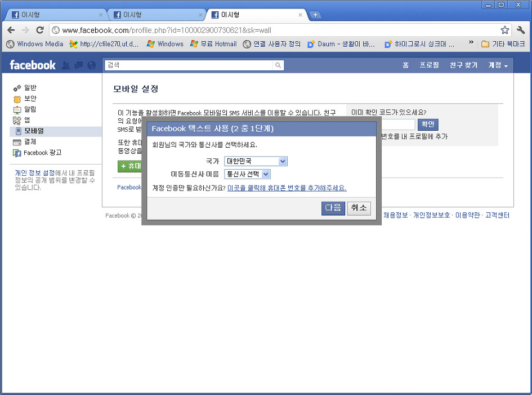
Task: Click the gears icon beside 일반
Action: coord(17,88)
